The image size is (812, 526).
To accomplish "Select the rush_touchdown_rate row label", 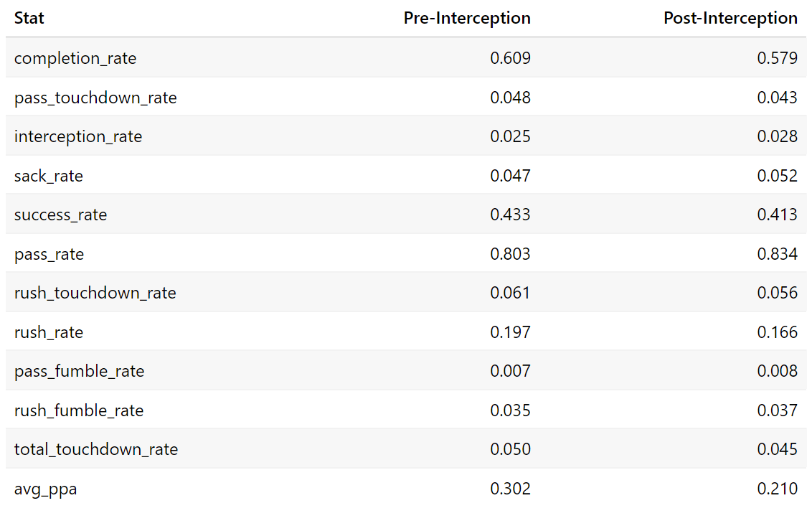I will pyautogui.click(x=95, y=293).
